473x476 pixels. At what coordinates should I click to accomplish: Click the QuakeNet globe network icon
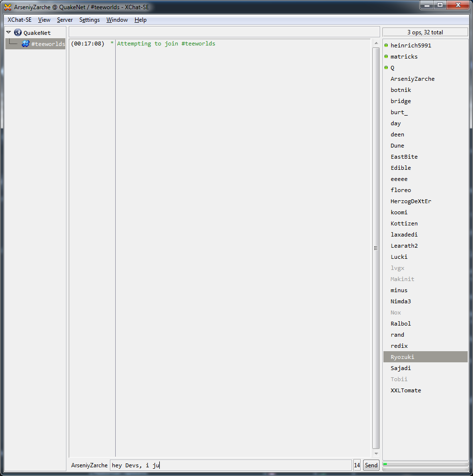click(x=18, y=32)
